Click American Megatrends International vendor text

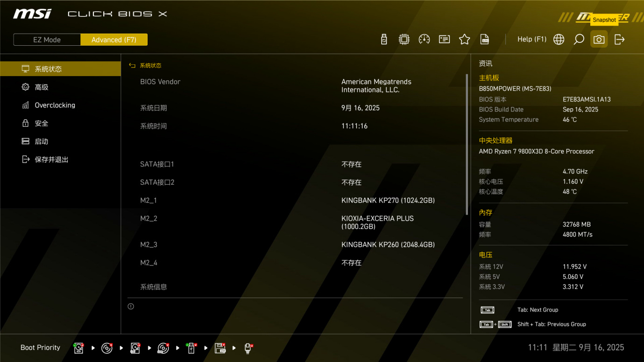(376, 86)
